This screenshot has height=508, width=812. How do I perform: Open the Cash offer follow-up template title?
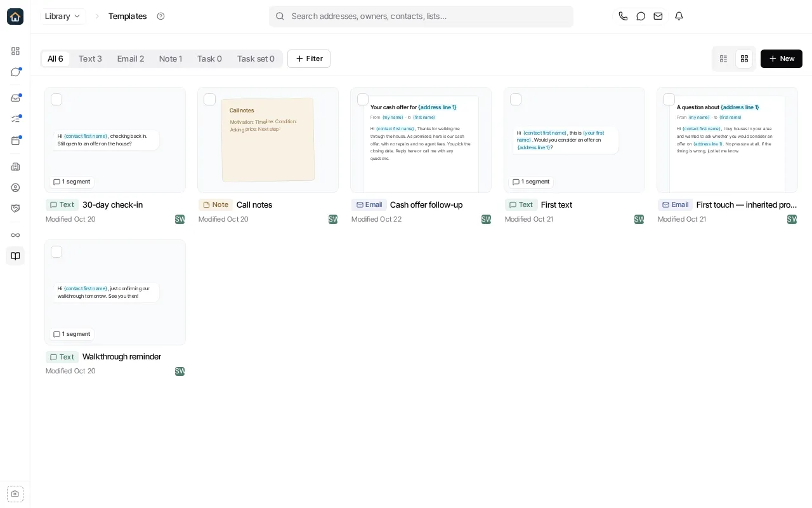tap(426, 204)
